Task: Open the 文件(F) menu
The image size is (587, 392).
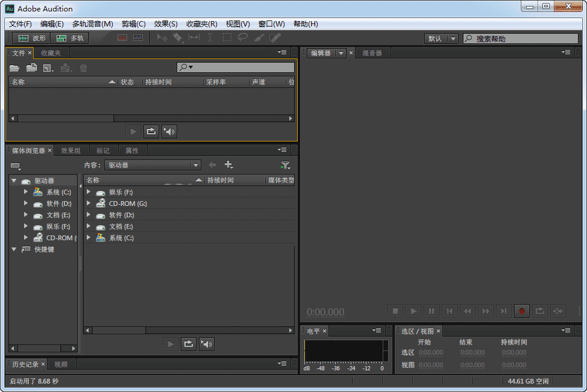Action: 20,24
